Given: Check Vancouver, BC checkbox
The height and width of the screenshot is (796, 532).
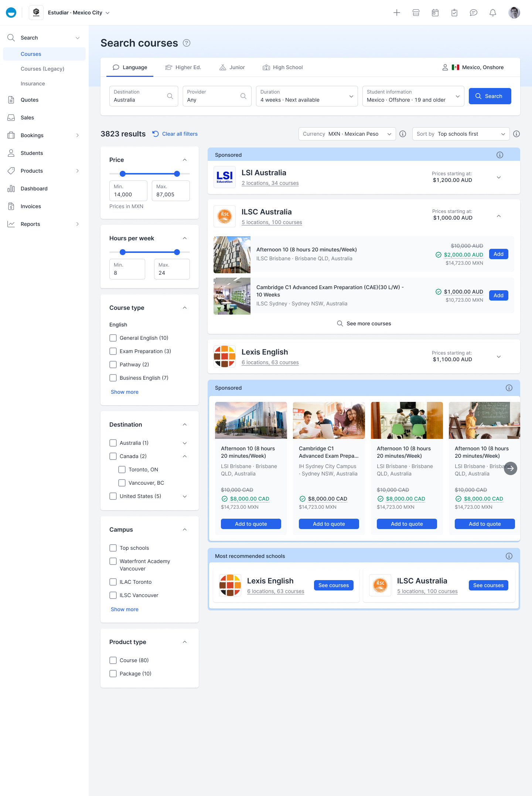Looking at the screenshot, I should tap(122, 483).
